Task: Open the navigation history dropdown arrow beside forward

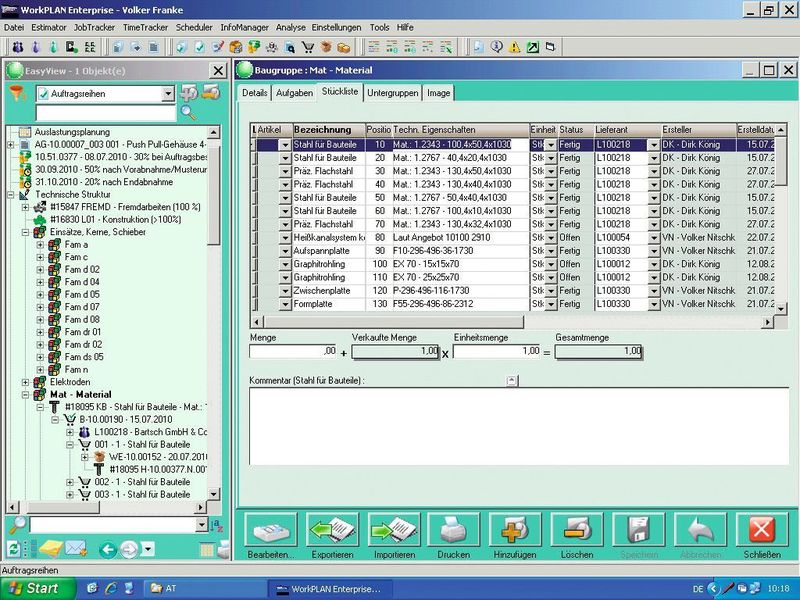Action: pyautogui.click(x=147, y=549)
